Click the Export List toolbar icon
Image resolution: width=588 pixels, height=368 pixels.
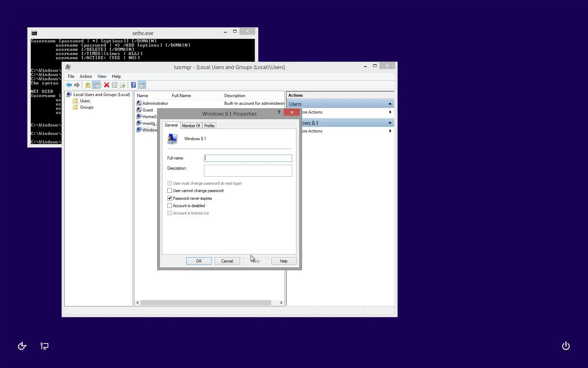coord(123,85)
